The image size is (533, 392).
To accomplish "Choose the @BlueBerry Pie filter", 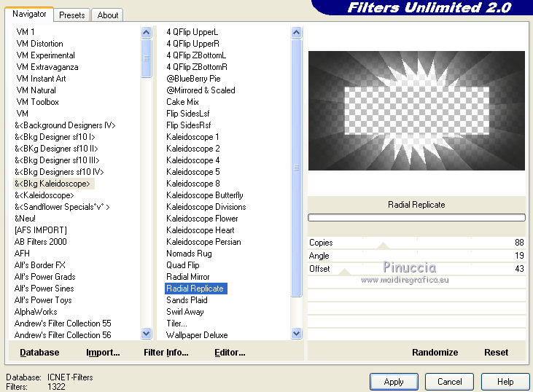I will (193, 79).
